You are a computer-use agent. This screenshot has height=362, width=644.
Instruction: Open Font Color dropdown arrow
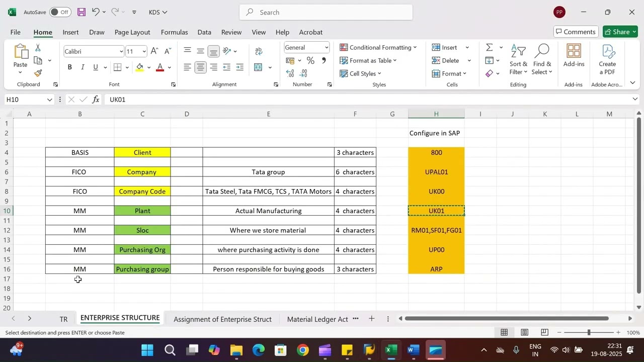coord(170,67)
